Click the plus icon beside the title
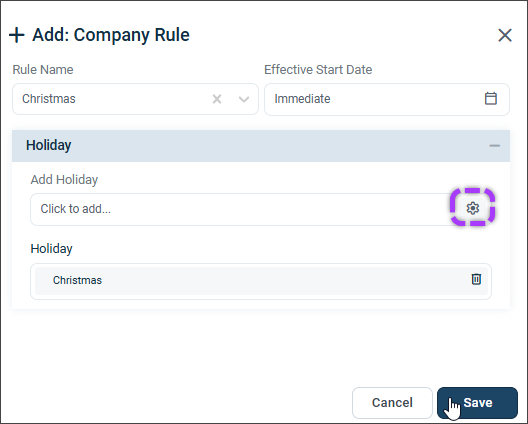528x424 pixels. coord(16,35)
